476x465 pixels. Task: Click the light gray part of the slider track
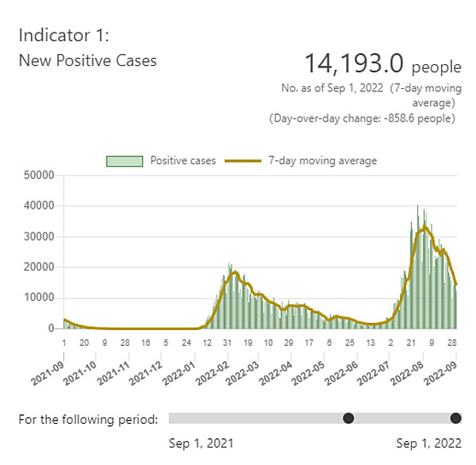[x=254, y=418]
